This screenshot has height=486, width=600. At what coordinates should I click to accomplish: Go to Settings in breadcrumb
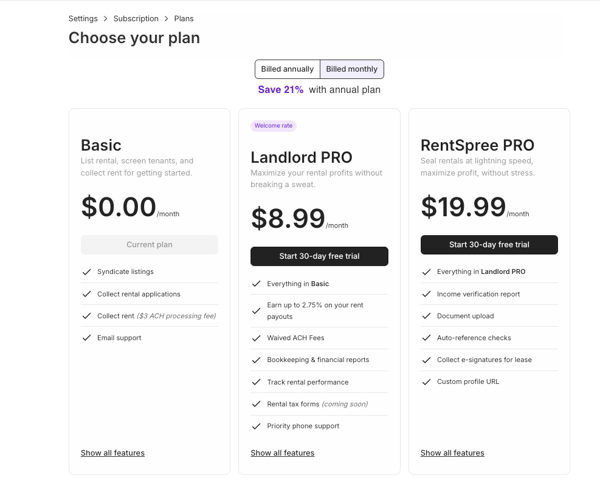tap(83, 18)
